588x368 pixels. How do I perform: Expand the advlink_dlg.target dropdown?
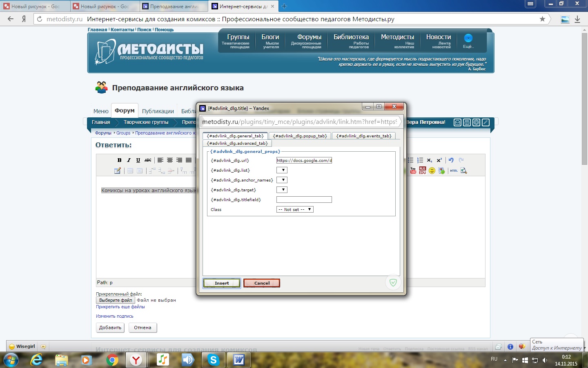pyautogui.click(x=282, y=190)
